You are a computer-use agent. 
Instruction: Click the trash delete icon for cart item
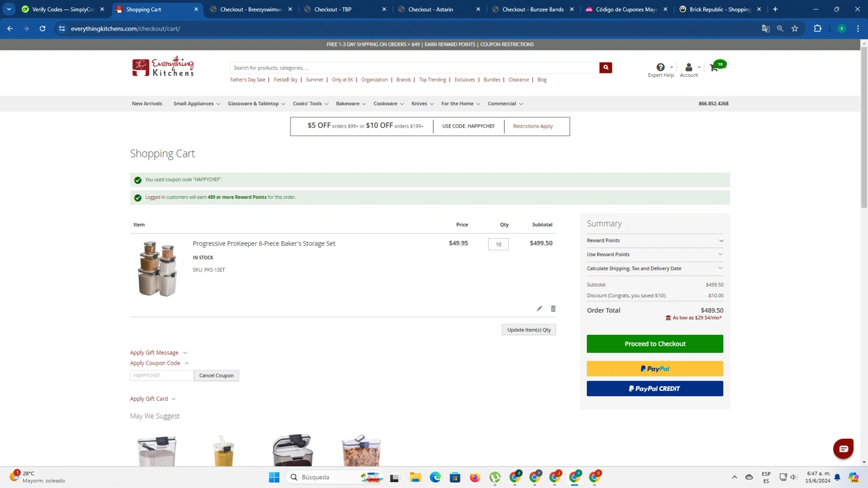pyautogui.click(x=553, y=309)
